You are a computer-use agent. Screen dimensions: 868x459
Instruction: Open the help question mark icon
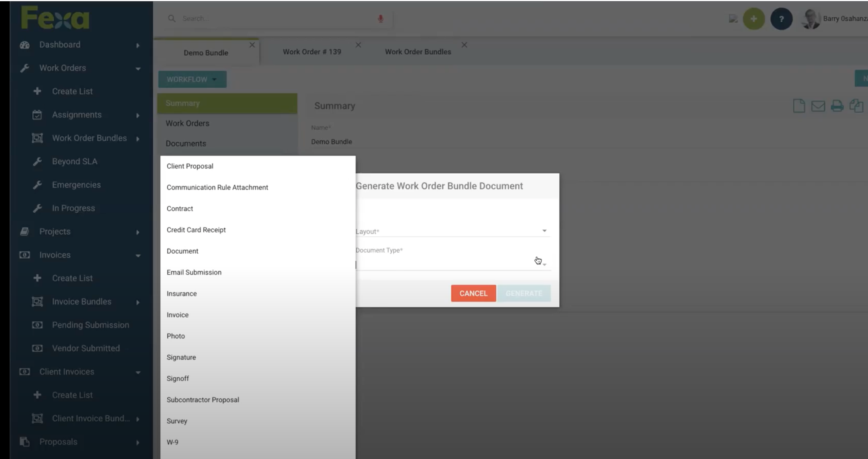point(781,19)
